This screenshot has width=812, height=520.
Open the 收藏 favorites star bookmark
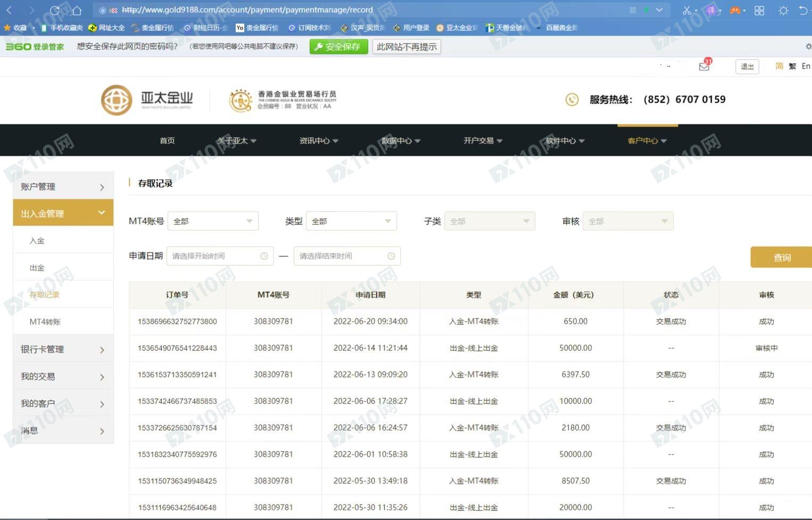pyautogui.click(x=15, y=28)
